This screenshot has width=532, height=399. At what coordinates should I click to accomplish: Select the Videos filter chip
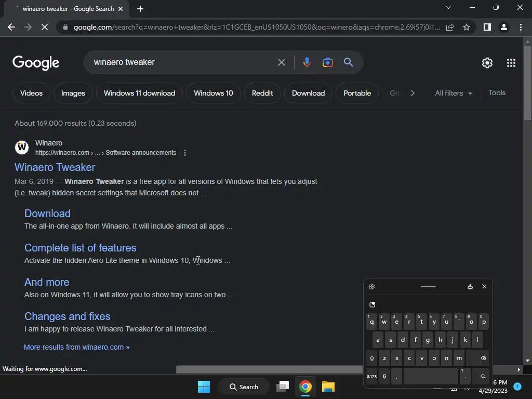31,93
